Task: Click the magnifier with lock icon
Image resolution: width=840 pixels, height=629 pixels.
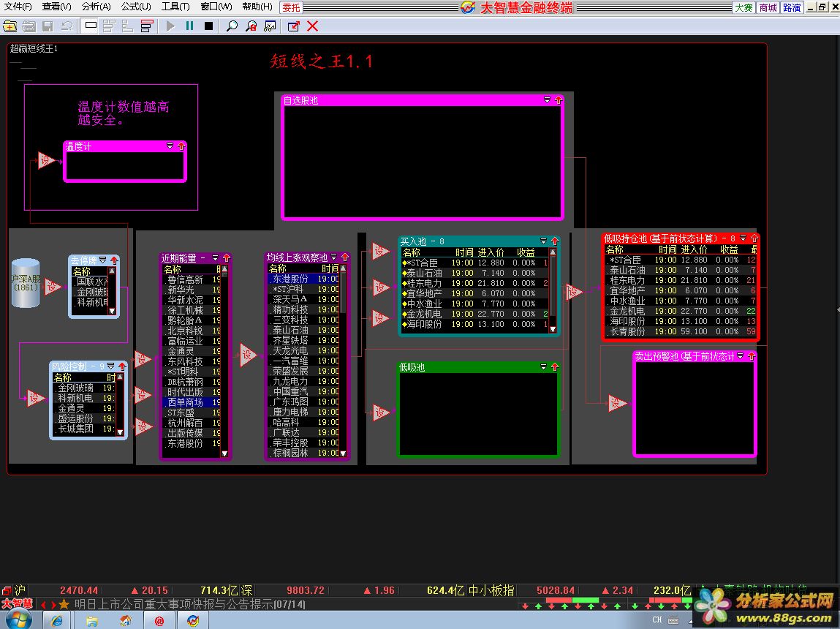Action: point(251,26)
